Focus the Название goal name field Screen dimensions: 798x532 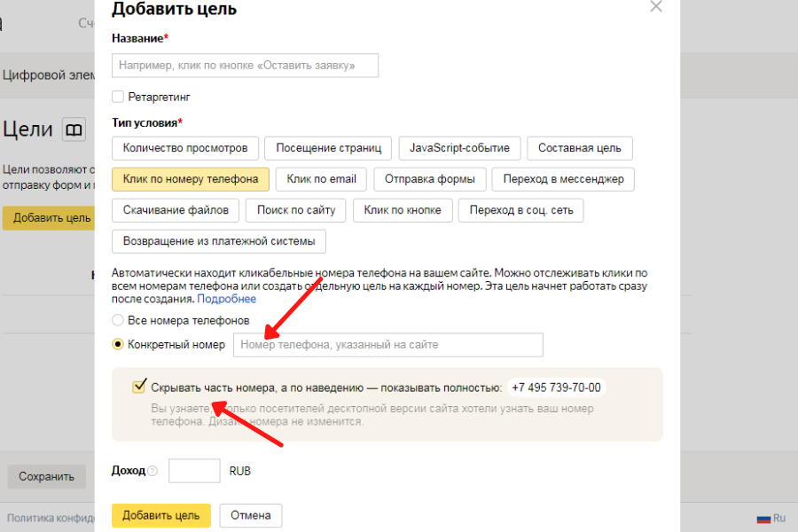point(245,66)
